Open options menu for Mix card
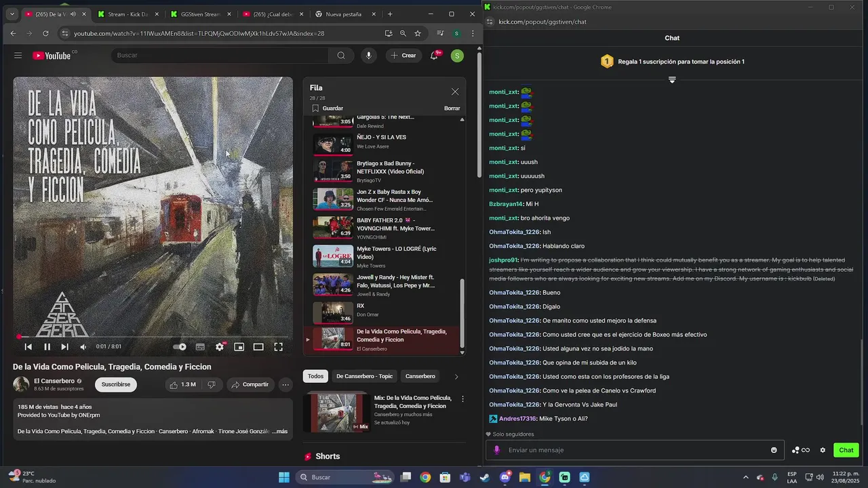Screen dimensions: 868x488 462,399
